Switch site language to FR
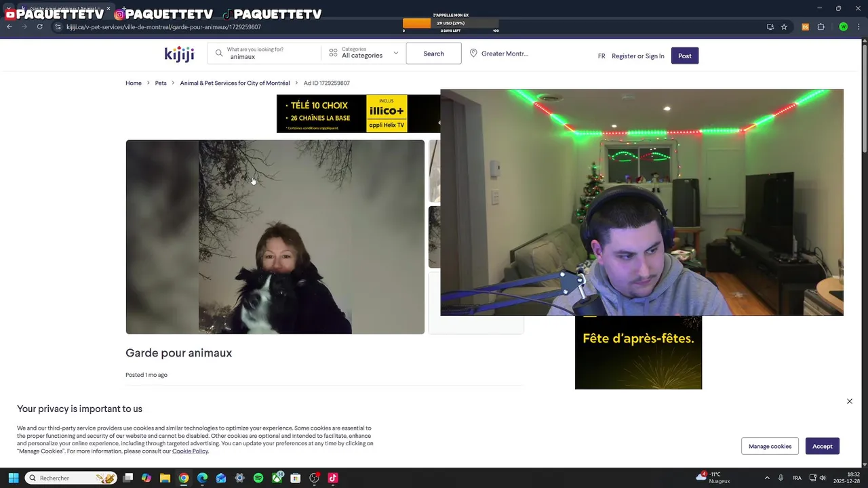Viewport: 868px width, 488px height. (x=601, y=56)
